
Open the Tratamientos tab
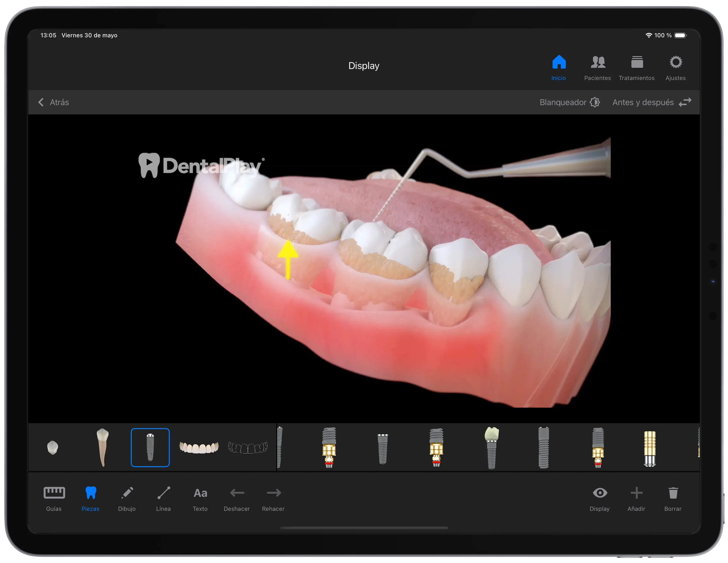(636, 68)
